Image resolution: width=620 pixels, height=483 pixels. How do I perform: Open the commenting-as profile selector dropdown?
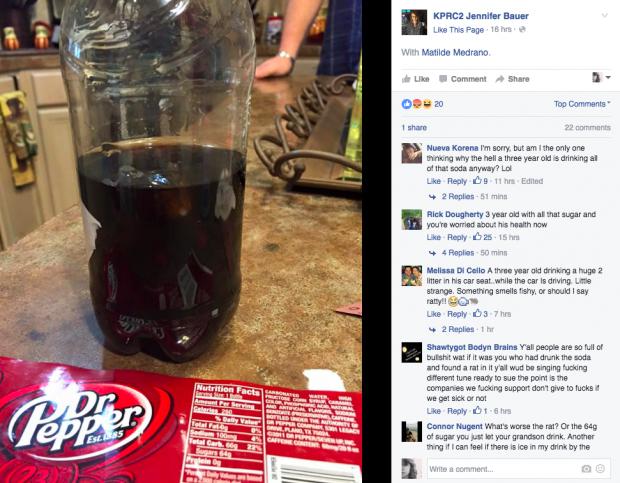(x=601, y=77)
